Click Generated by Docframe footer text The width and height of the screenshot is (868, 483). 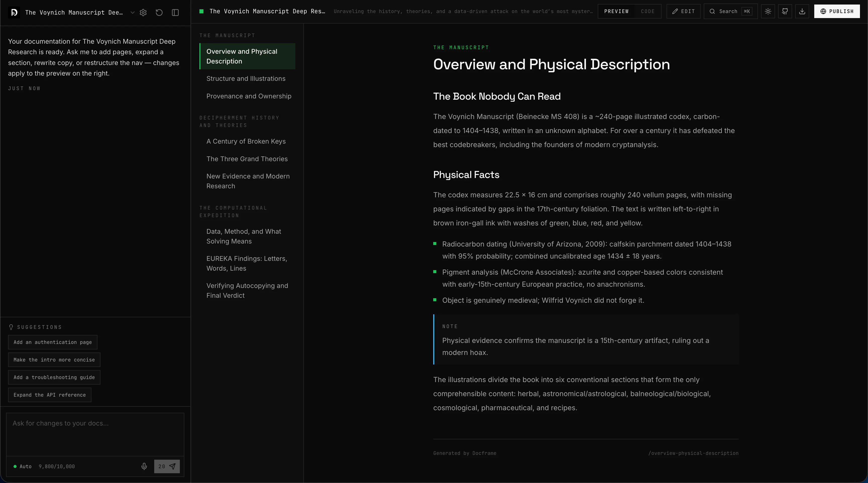click(465, 453)
